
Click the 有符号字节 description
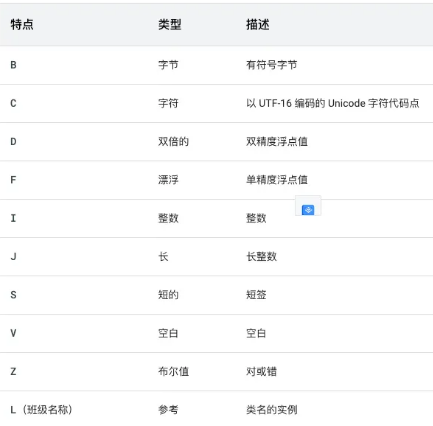(272, 65)
